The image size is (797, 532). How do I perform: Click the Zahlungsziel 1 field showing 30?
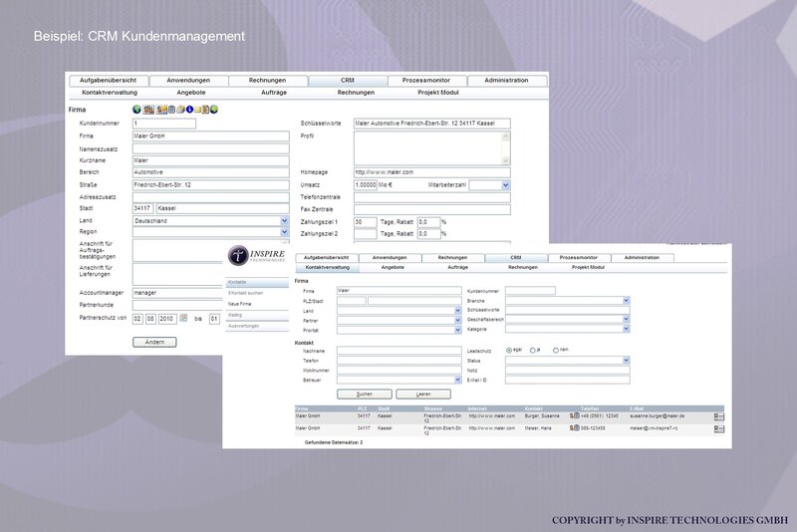click(x=365, y=222)
